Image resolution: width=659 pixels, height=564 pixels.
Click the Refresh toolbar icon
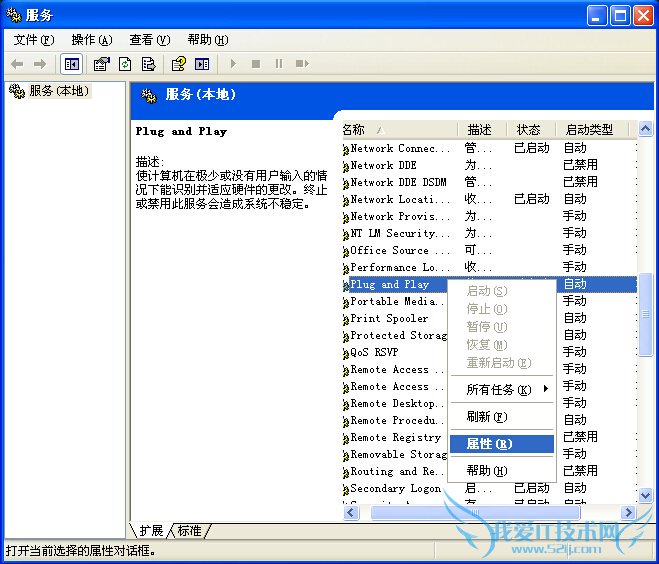[125, 64]
